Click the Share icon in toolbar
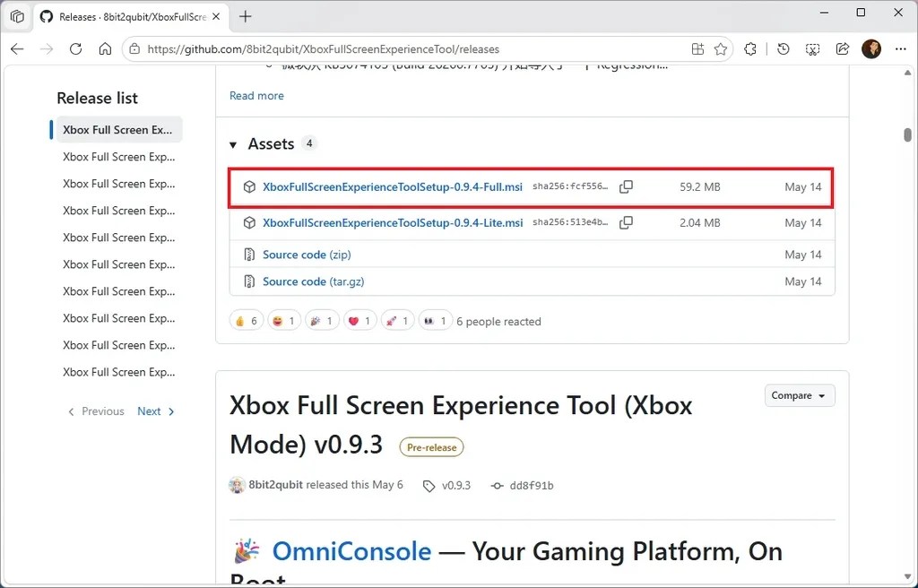 click(x=842, y=49)
